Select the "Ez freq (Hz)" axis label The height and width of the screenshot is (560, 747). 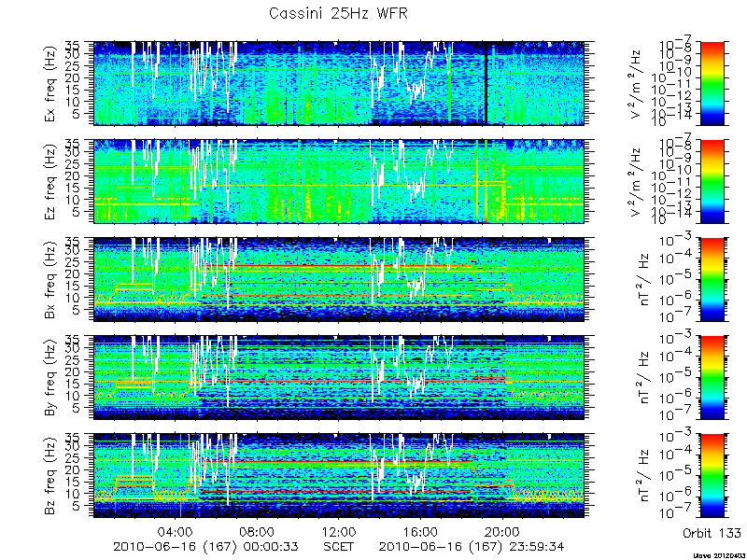[51, 181]
